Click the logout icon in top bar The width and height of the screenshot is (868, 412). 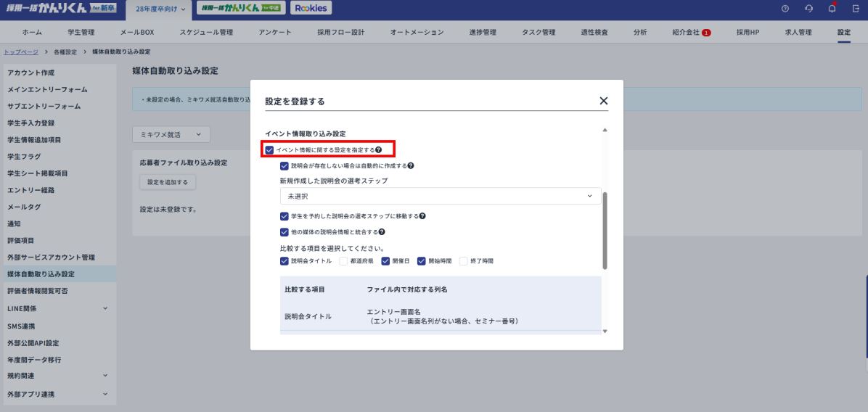[856, 8]
